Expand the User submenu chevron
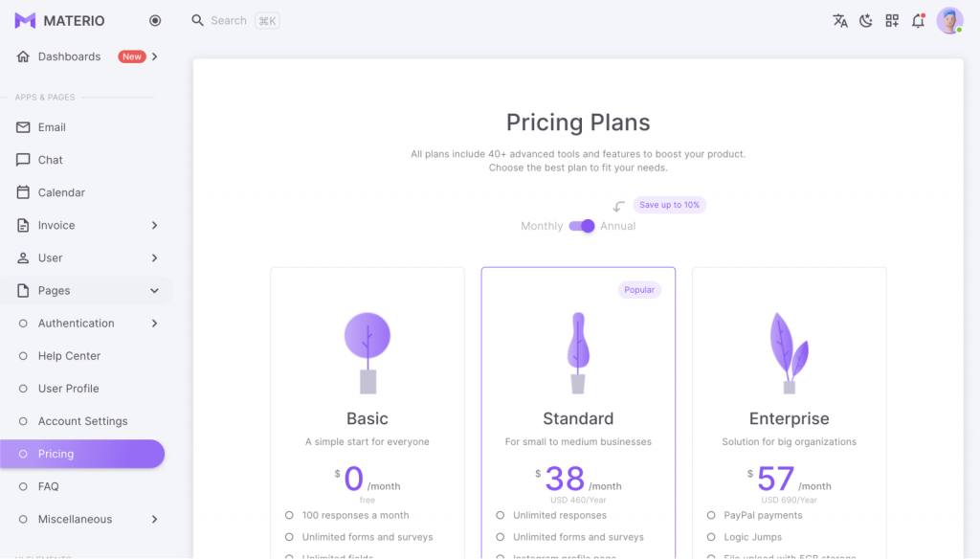980x559 pixels. point(154,257)
